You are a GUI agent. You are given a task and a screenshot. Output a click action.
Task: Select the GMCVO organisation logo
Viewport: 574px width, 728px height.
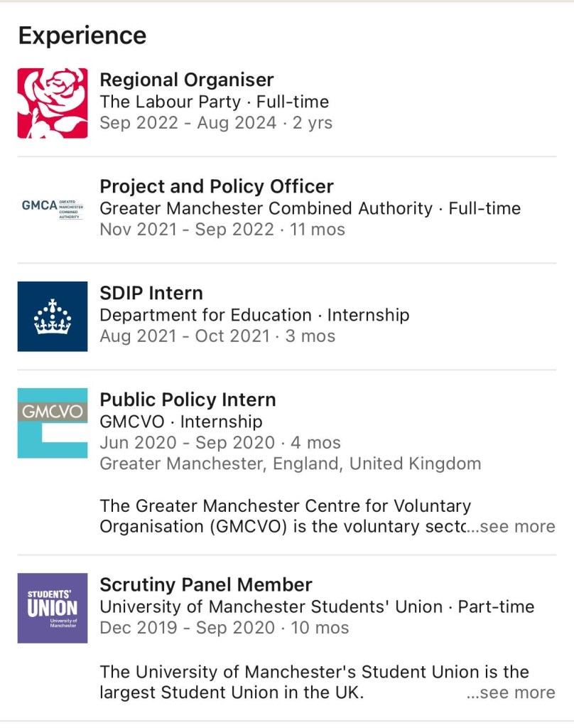[53, 423]
